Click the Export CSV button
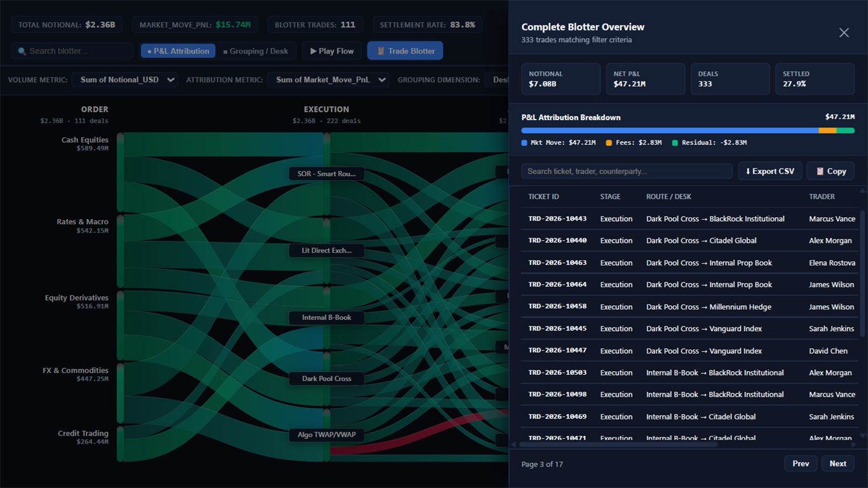 (x=770, y=171)
